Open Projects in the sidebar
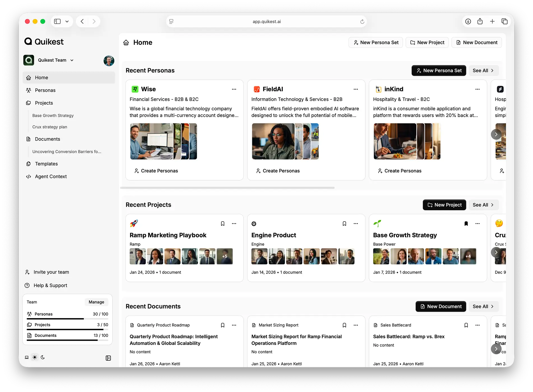This screenshot has height=392, width=533. (x=69, y=103)
